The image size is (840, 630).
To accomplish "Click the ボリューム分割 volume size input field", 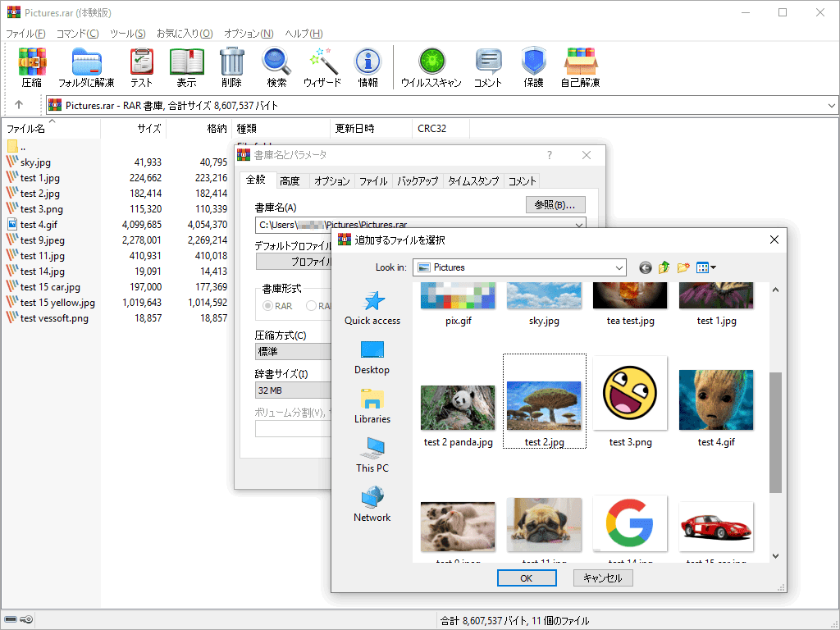I will coord(293,429).
